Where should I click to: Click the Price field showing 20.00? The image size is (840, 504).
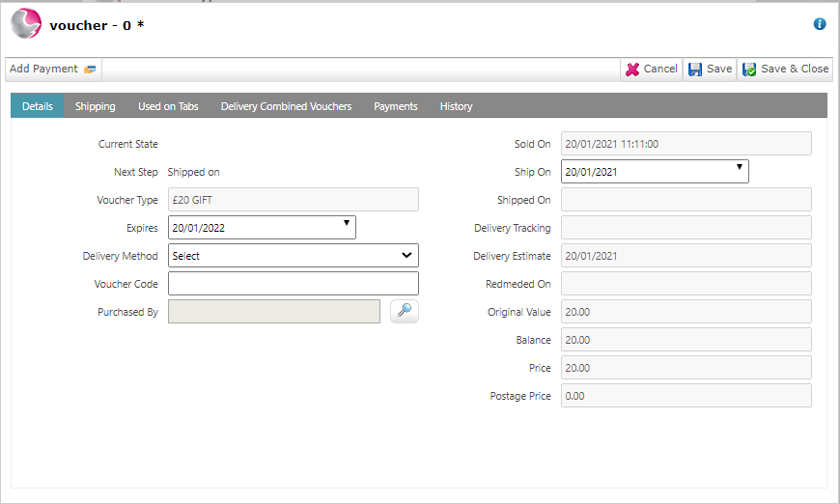[x=686, y=368]
